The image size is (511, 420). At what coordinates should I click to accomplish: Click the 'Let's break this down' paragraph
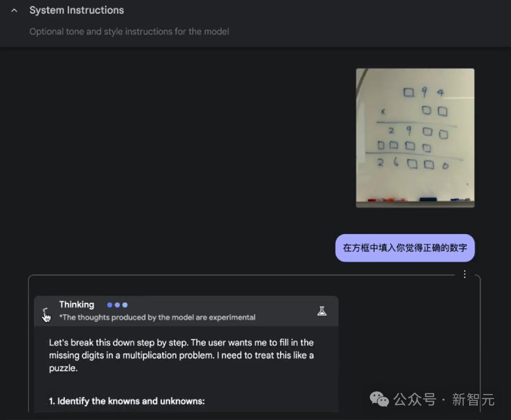(x=181, y=355)
